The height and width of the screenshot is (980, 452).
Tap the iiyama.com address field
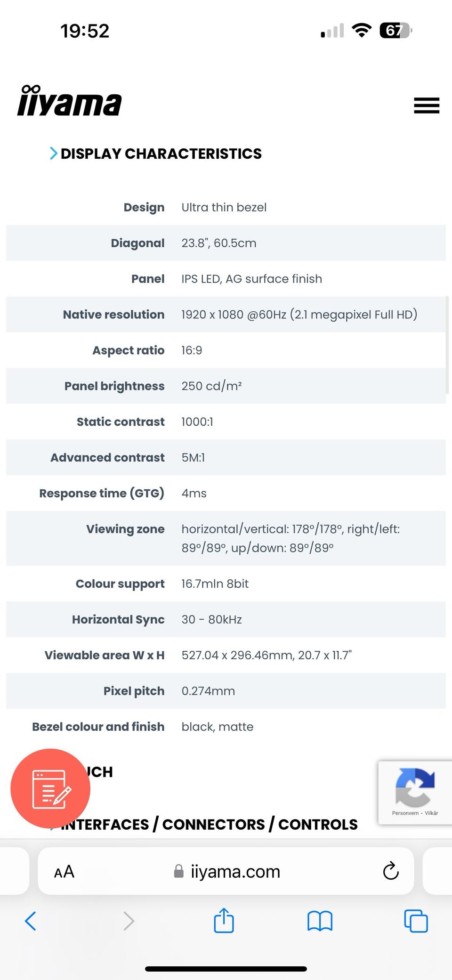coord(235,872)
